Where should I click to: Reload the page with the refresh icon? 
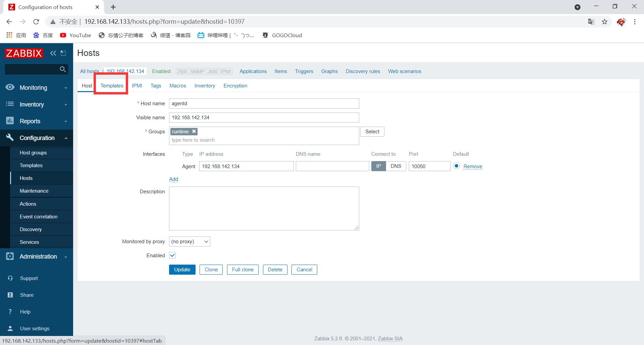pos(36,21)
